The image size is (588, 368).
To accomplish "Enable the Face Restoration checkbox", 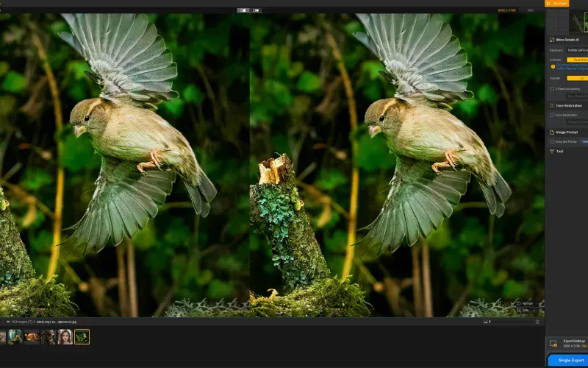I will [x=552, y=116].
